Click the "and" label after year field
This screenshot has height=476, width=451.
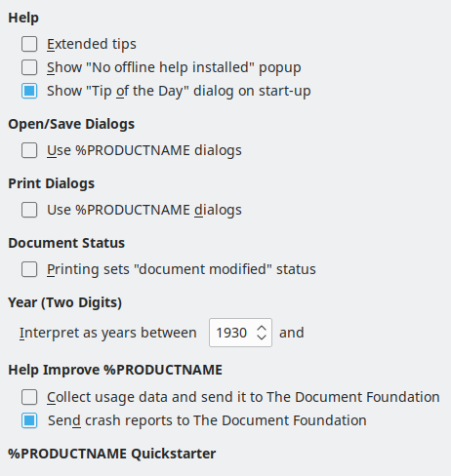point(292,333)
